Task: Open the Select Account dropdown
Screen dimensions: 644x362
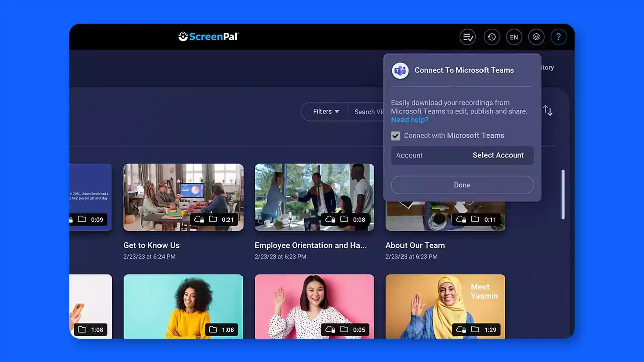Action: click(498, 155)
